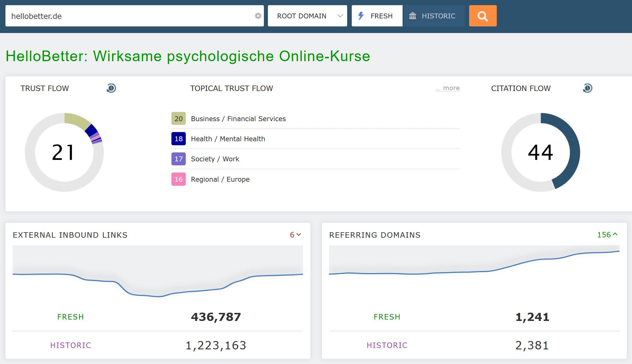Screen dimensions: 632x364
Task: Click the HISTORIC label under External Inbound Links
Action: [x=71, y=345]
